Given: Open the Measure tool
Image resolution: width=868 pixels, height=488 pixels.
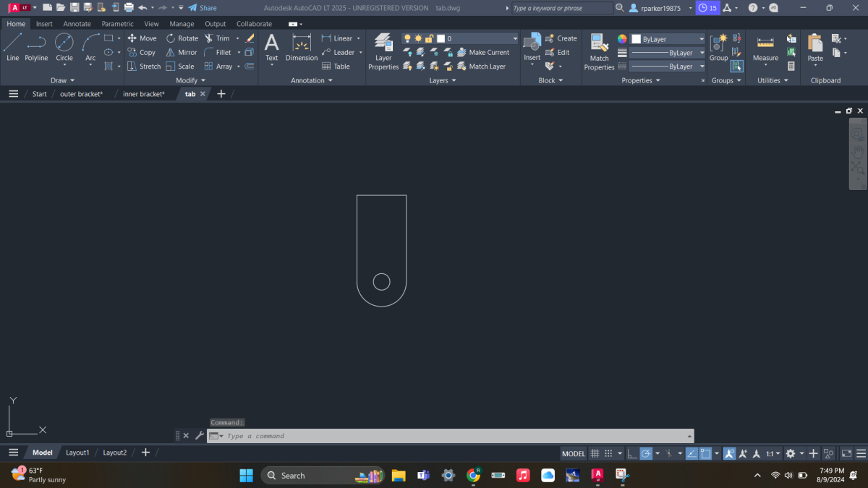Looking at the screenshot, I should (x=765, y=48).
